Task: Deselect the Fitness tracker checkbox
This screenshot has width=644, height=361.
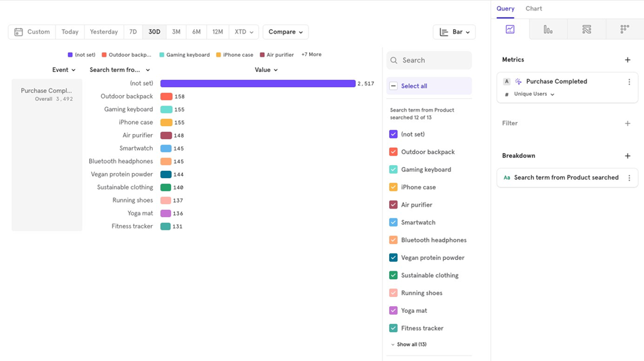Action: (x=394, y=328)
